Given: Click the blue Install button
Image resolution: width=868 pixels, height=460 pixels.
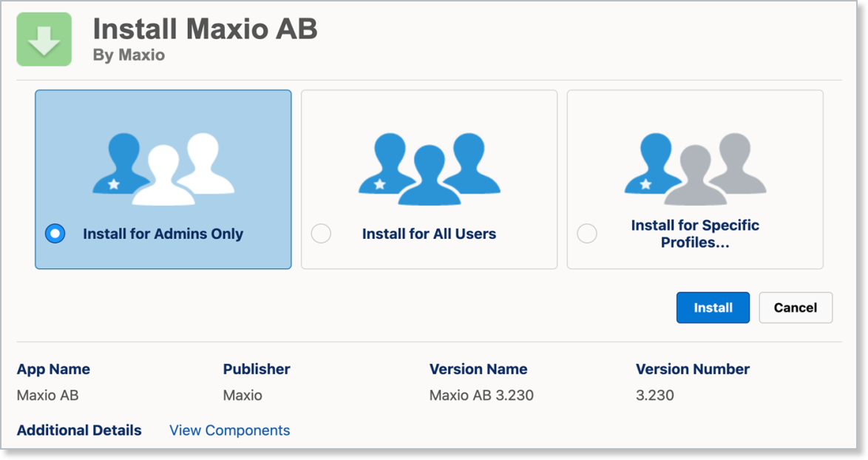Looking at the screenshot, I should pos(713,308).
